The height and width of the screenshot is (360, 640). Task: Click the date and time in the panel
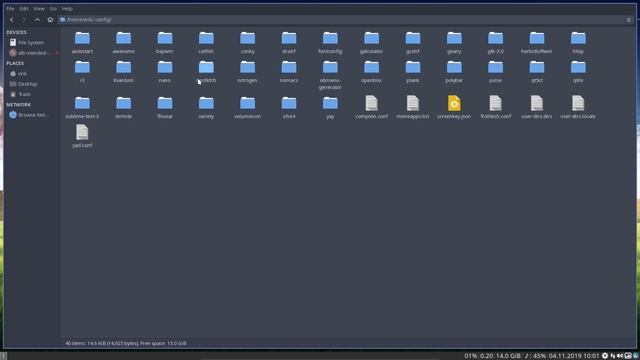point(574,356)
